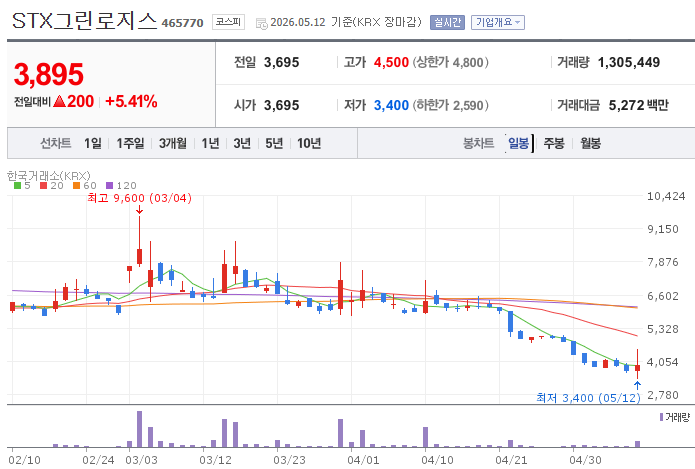
Task: Click the 최저 3,400 (05/12) chart label
Action: [x=588, y=398]
